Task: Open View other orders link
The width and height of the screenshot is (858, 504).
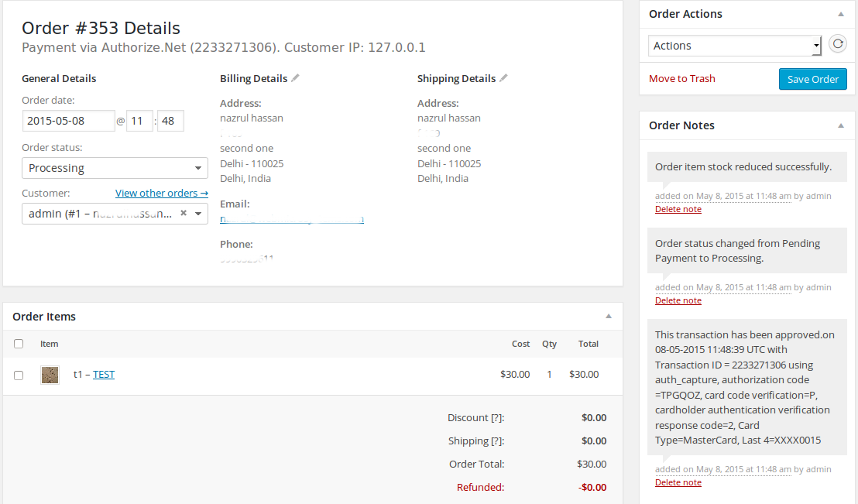Action: click(161, 194)
